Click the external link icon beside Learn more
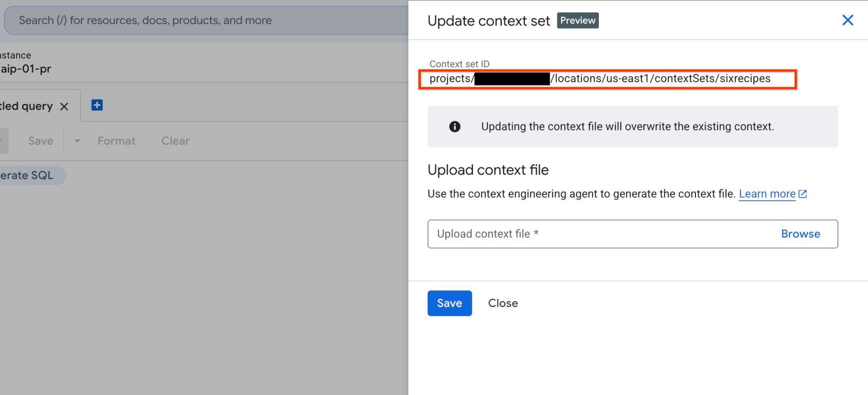Viewport: 868px width, 395px height. [803, 194]
